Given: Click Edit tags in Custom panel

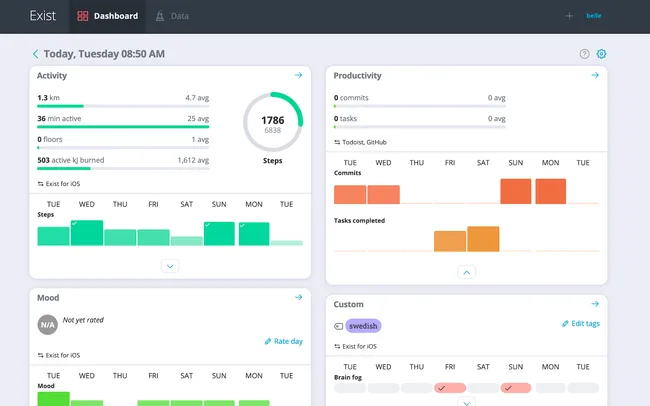Looking at the screenshot, I should (x=580, y=324).
